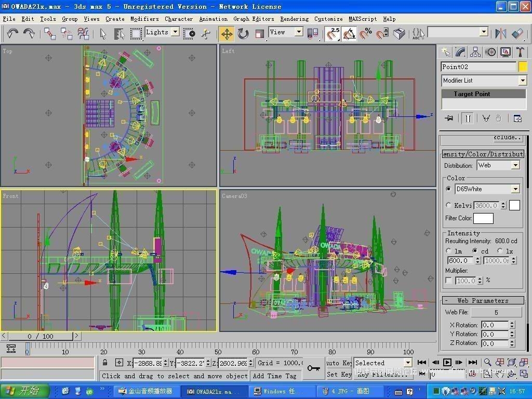Image resolution: width=532 pixels, height=399 pixels.
Task: Click the Kelvin color preview swatch
Action: [514, 205]
